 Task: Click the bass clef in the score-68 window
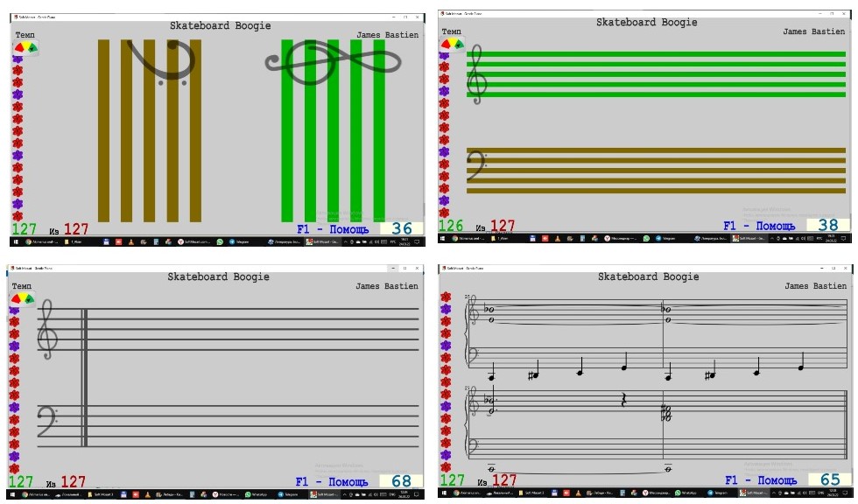(x=48, y=422)
